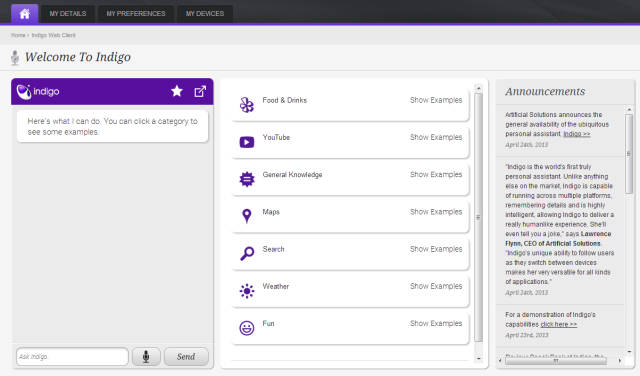The image size is (640, 376).
Task: Click the Announcements scroll-down arrow
Action: 629,352
